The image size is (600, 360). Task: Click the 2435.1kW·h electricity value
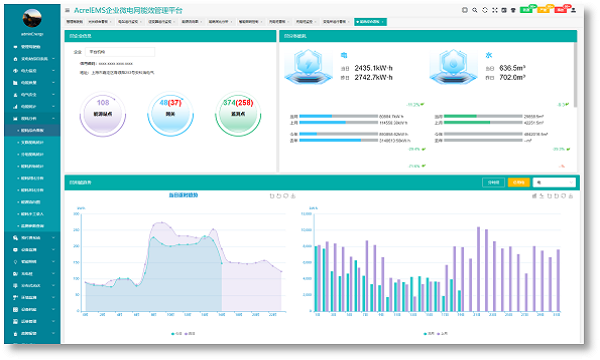[x=373, y=68]
